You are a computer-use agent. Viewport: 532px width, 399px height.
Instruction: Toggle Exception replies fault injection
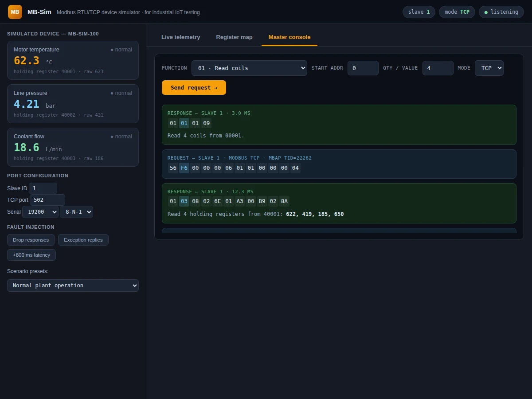tap(83, 240)
